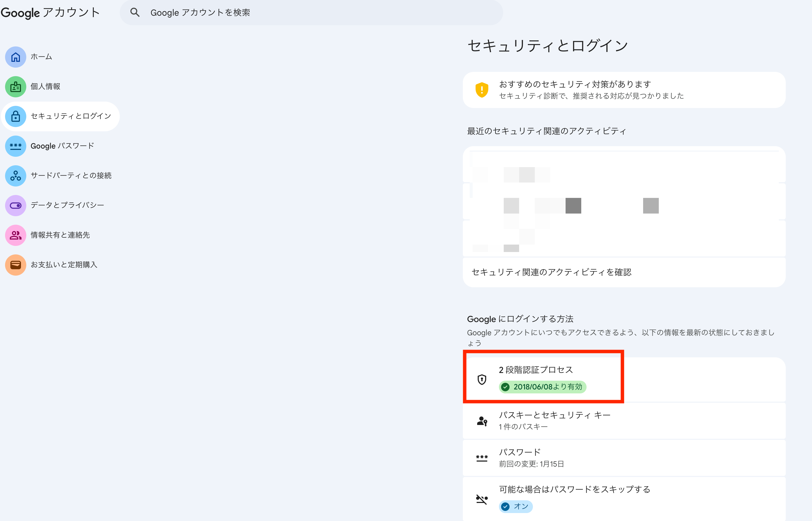Click the blue オン status chip
This screenshot has height=521, width=812.
pos(516,506)
